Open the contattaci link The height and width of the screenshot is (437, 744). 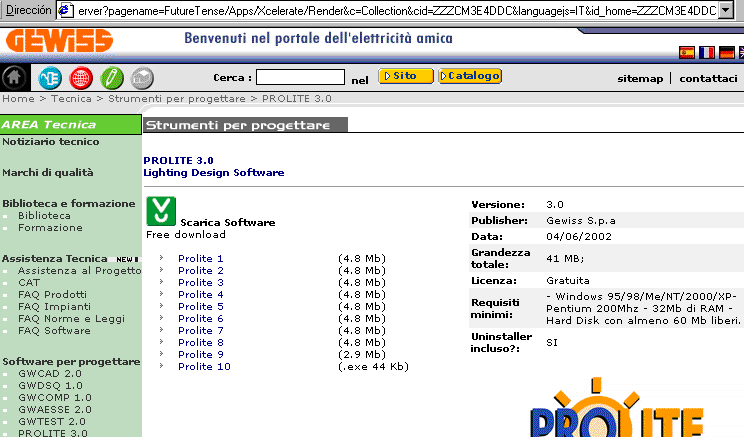pos(708,79)
